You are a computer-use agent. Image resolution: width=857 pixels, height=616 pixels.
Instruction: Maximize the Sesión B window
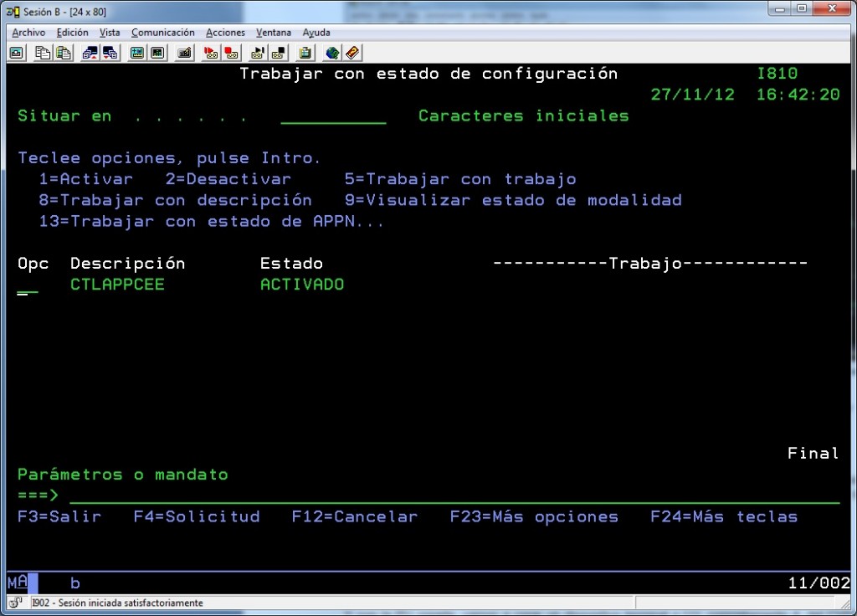pos(802,8)
